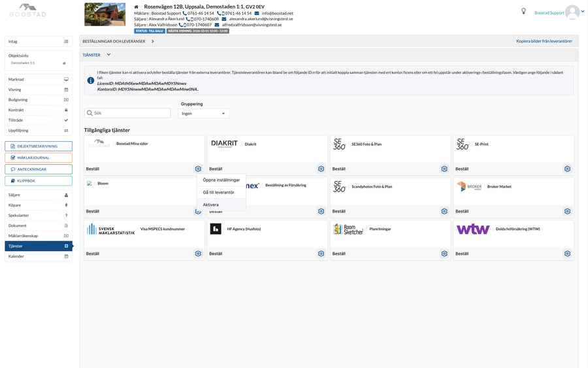Open gear on Visa MSPECS kundnummer card
The width and height of the screenshot is (588, 368).
(198, 254)
